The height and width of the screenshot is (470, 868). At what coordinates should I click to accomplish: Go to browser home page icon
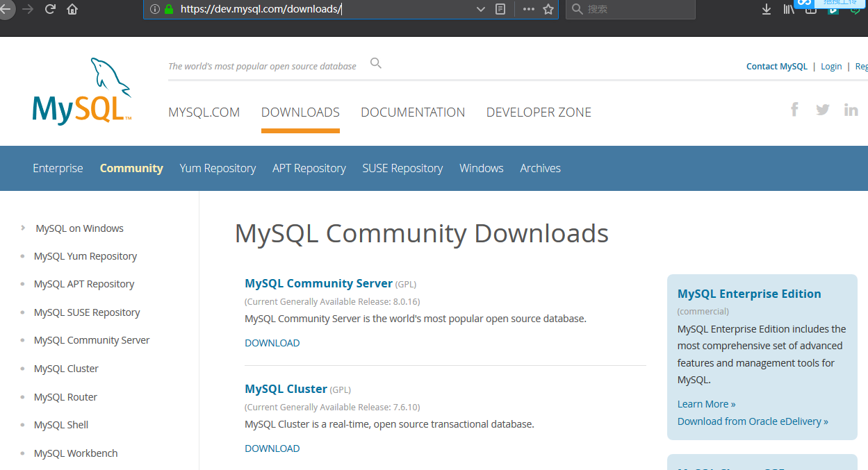click(x=72, y=9)
